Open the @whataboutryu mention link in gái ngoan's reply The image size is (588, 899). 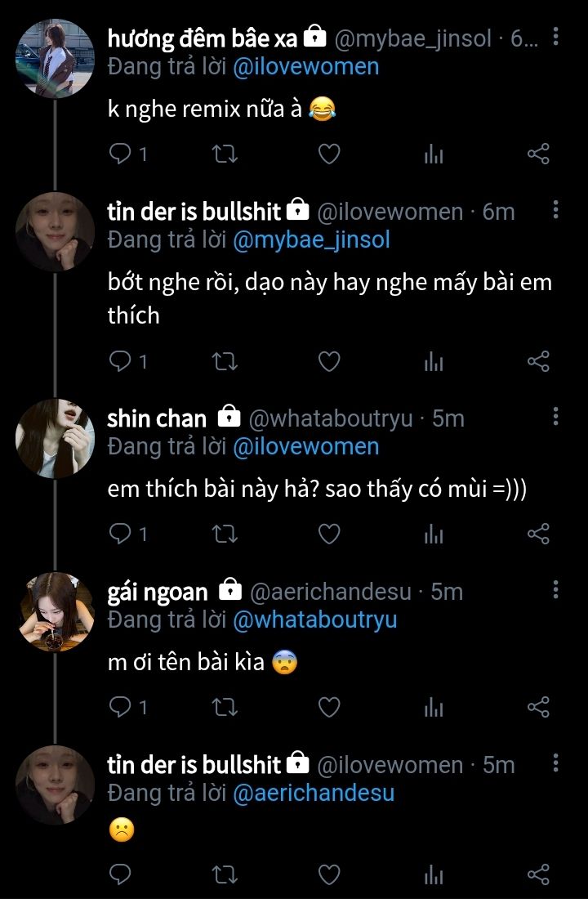pyautogui.click(x=315, y=620)
